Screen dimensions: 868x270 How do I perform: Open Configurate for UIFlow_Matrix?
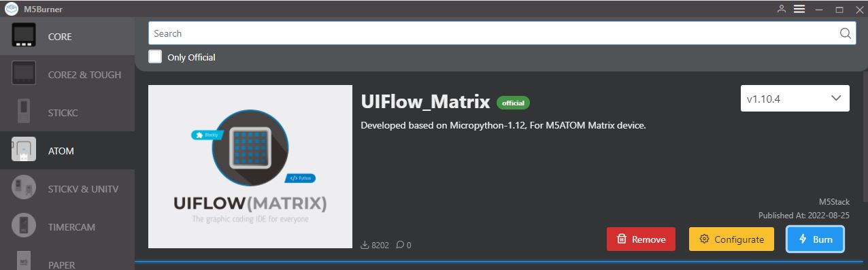pyautogui.click(x=731, y=239)
